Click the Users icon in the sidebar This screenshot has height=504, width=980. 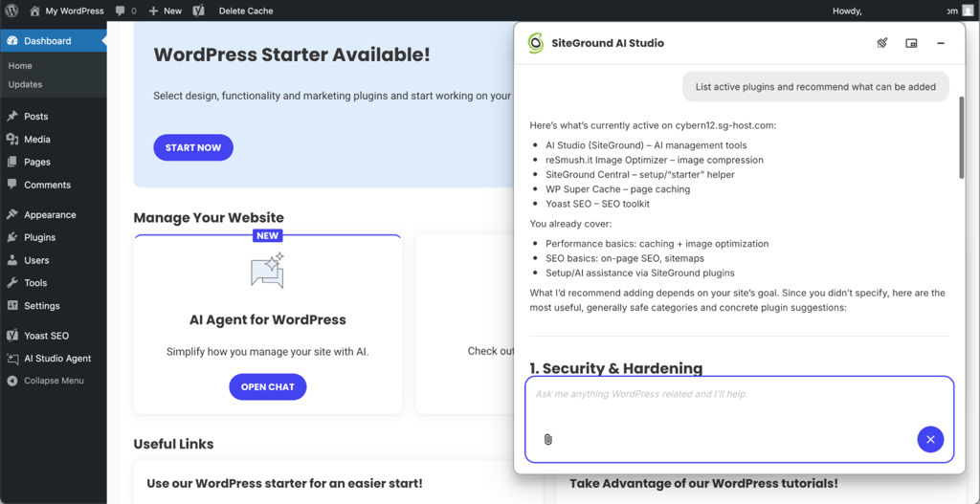[x=11, y=260]
